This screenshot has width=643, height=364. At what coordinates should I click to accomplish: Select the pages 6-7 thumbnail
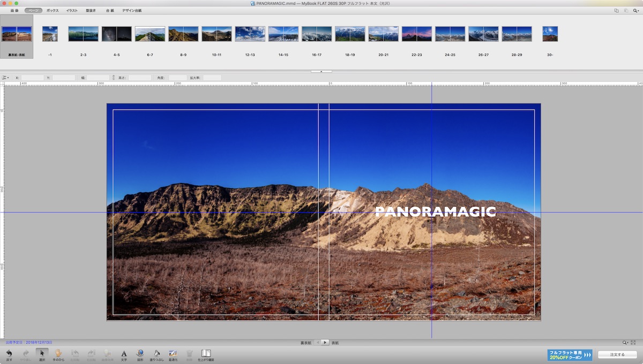[150, 34]
